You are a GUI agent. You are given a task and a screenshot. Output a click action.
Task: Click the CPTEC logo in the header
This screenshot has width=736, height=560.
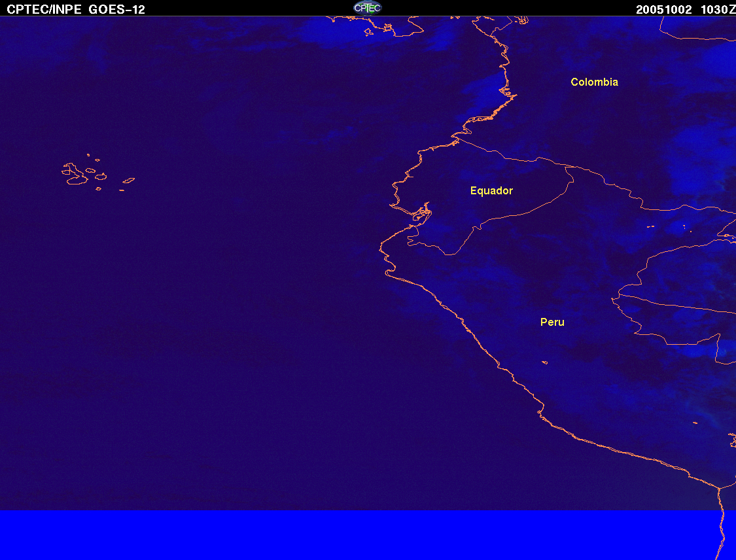[368, 8]
